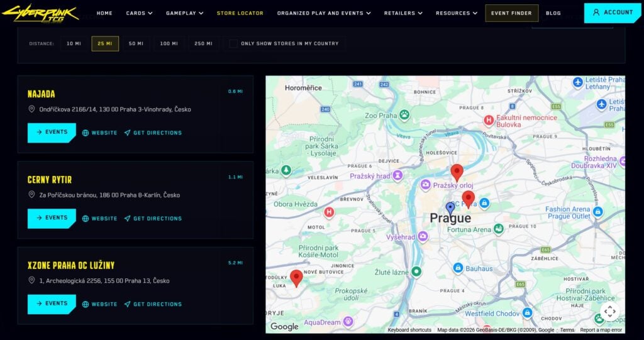Viewport: 644px width, 340px height.
Task: Select the 100 MI distance filter
Action: click(169, 43)
